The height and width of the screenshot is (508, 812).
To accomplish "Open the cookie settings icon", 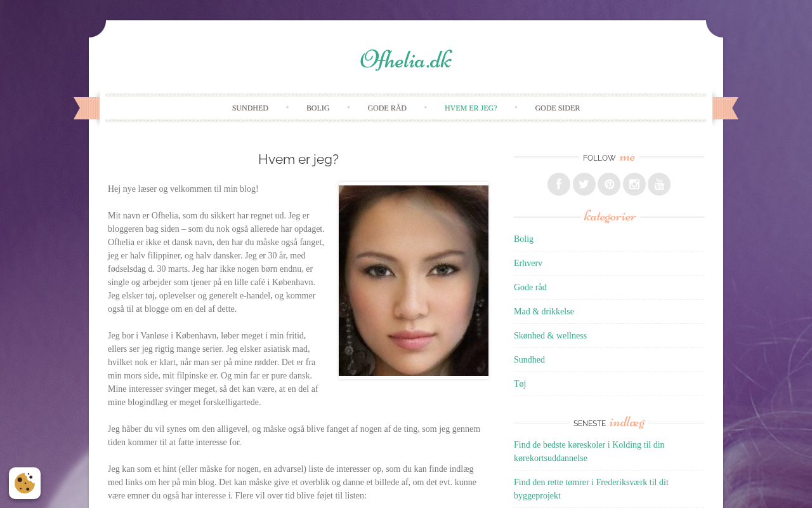I will (25, 483).
